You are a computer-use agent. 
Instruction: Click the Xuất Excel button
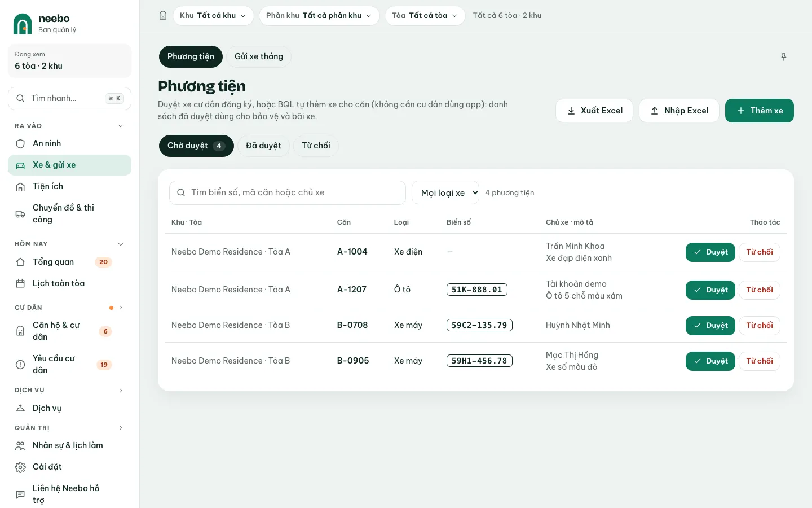click(x=594, y=111)
